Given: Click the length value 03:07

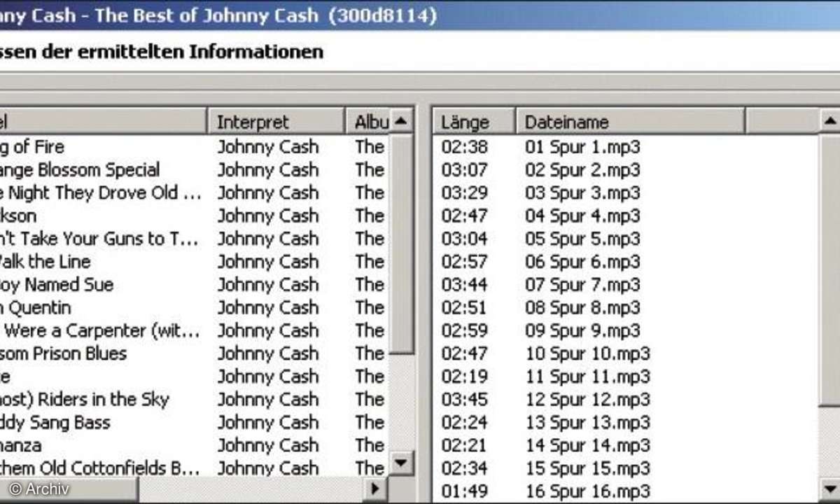Looking at the screenshot, I should pos(465,170).
